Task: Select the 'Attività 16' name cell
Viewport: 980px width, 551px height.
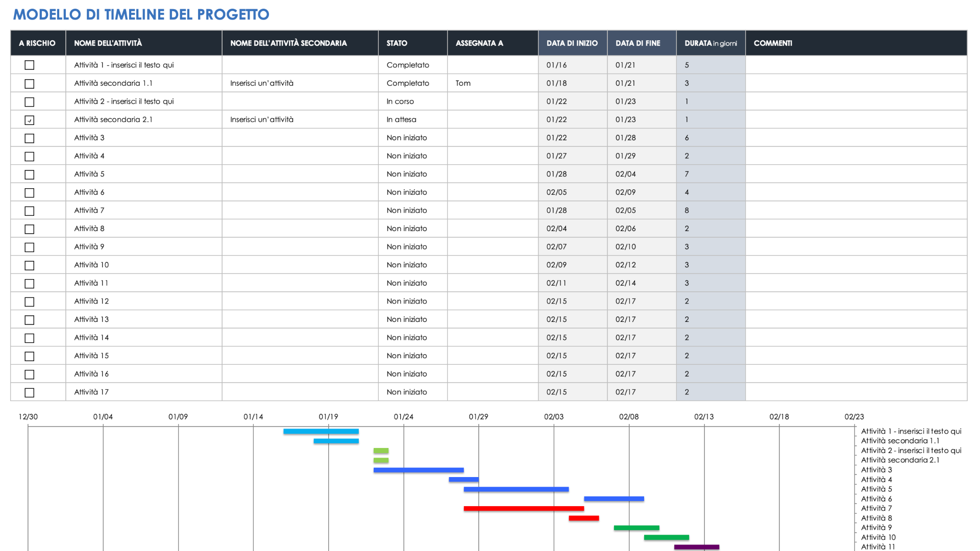Action: click(x=144, y=374)
